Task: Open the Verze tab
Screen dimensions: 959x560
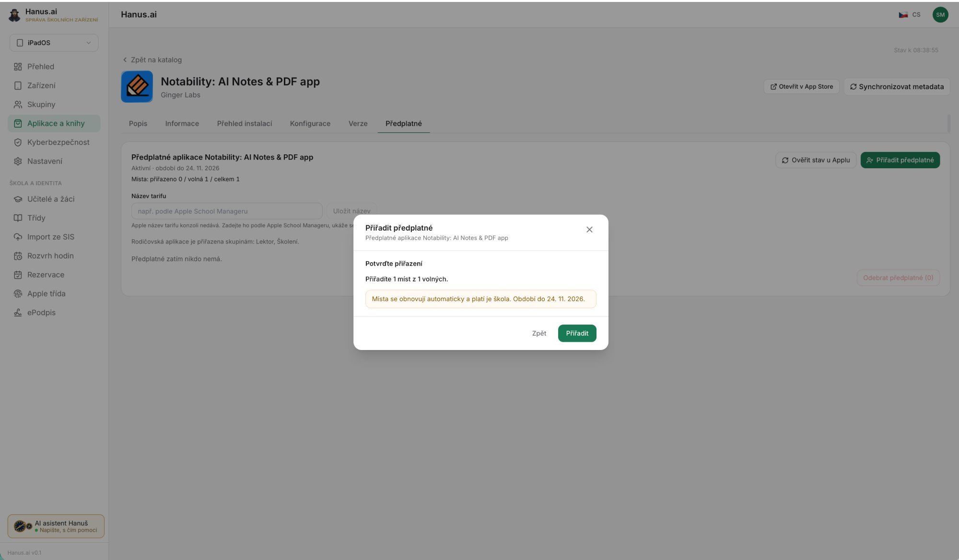Action: pos(358,124)
